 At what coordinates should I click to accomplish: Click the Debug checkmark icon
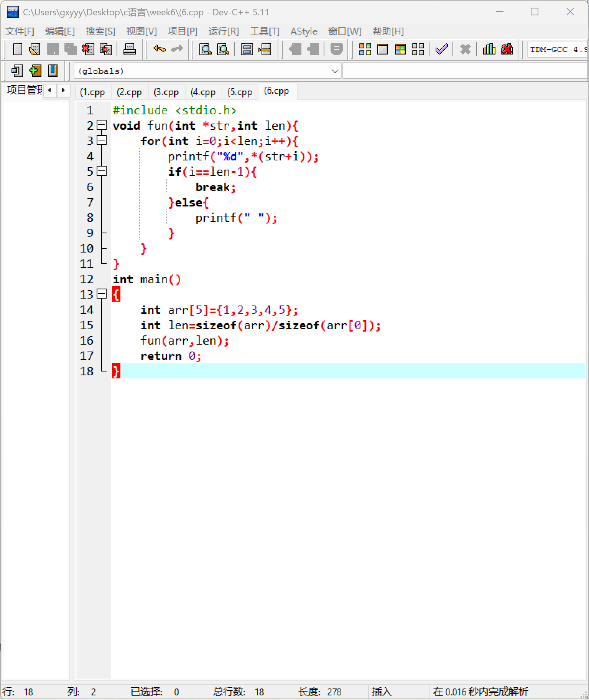442,49
